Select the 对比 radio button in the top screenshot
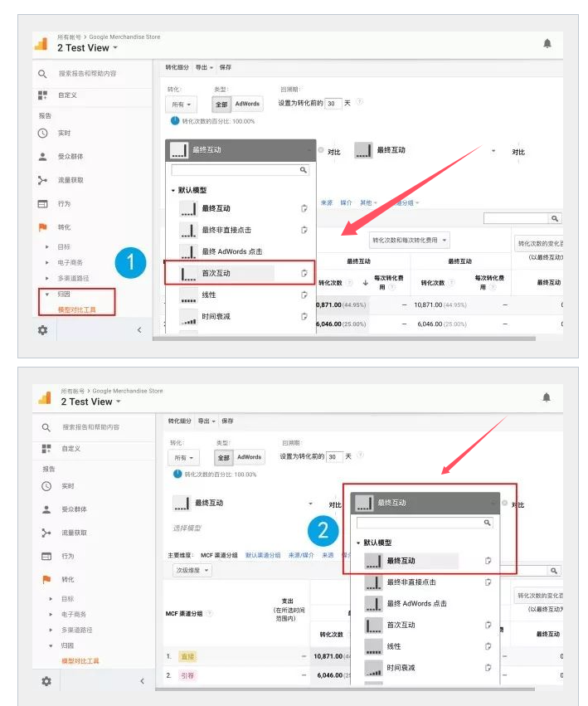Viewport: 588px width, 706px height. point(321,151)
